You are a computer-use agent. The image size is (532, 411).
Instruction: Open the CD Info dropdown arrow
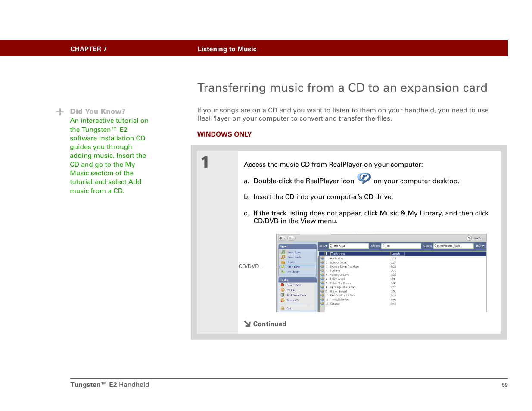coord(299,290)
